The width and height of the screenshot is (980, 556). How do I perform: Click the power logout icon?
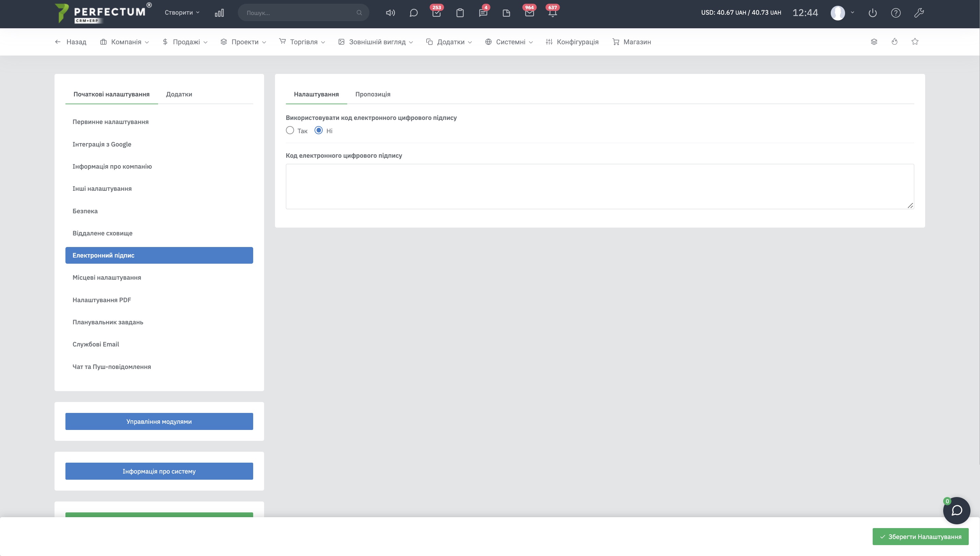(872, 13)
